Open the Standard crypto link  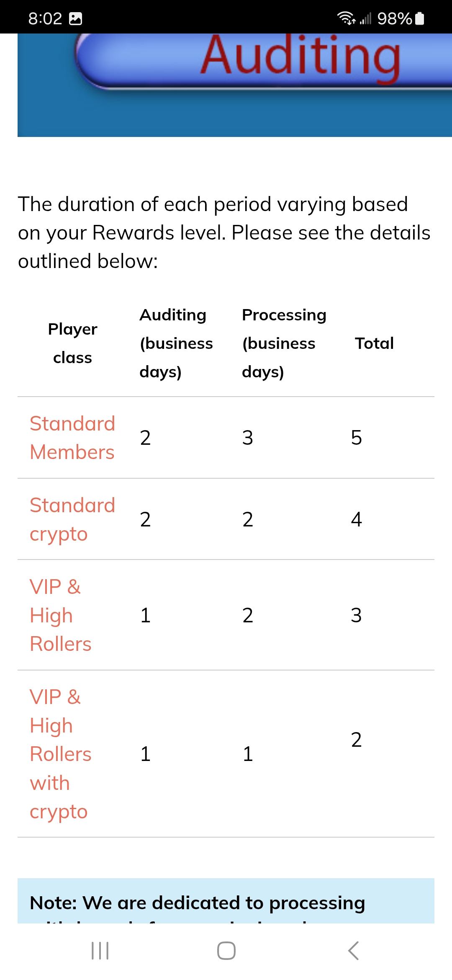[x=72, y=519]
